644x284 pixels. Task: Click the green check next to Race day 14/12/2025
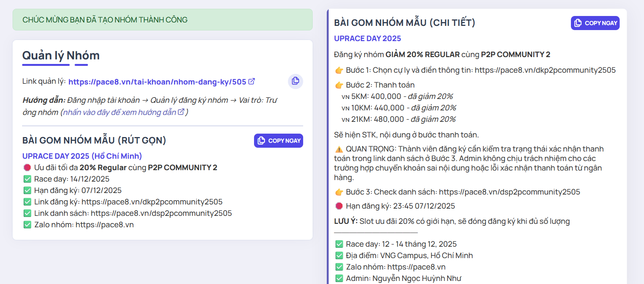(x=27, y=179)
